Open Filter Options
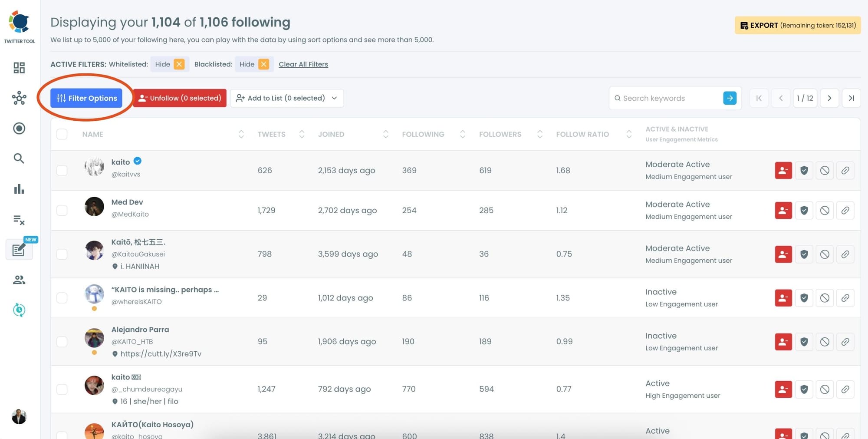The height and width of the screenshot is (439, 868). tap(86, 98)
